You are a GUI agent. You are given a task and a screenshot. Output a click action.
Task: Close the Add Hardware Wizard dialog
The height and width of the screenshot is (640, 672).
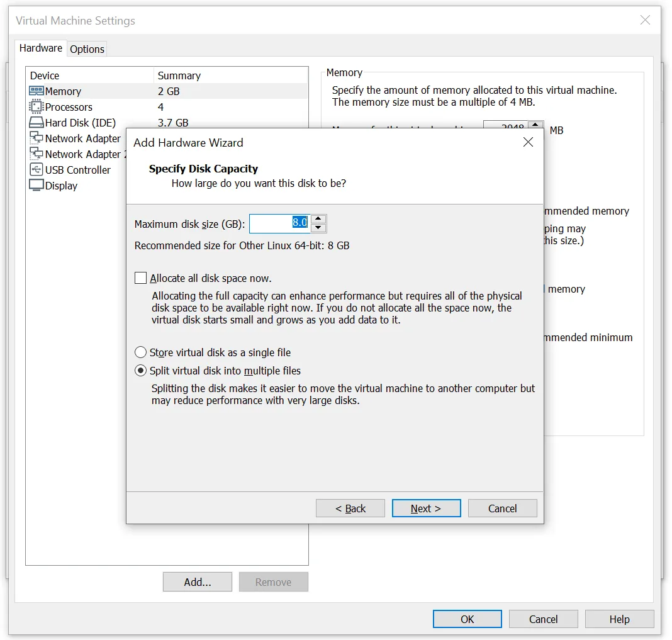click(528, 142)
